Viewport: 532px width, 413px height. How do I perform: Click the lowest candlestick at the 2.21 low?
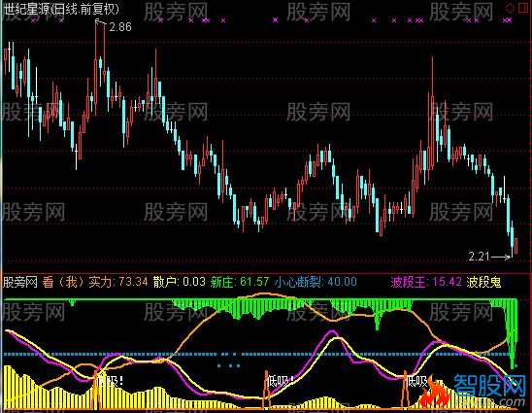coord(512,238)
